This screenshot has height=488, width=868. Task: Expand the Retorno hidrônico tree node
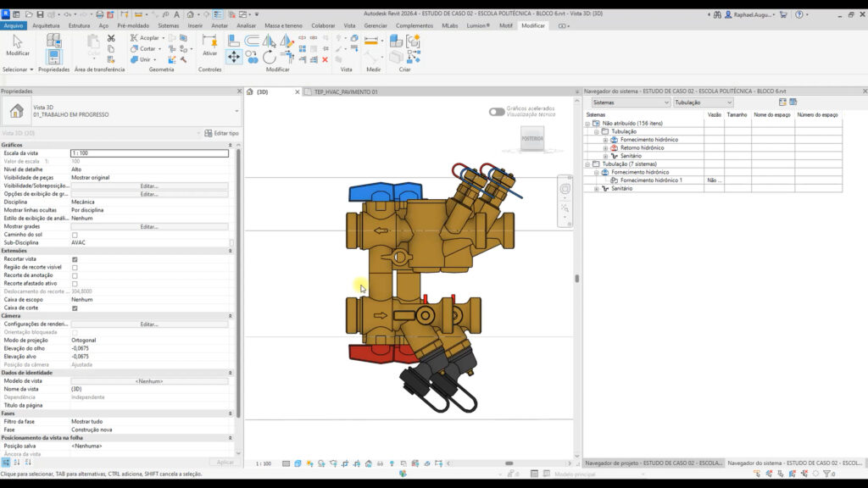point(605,148)
